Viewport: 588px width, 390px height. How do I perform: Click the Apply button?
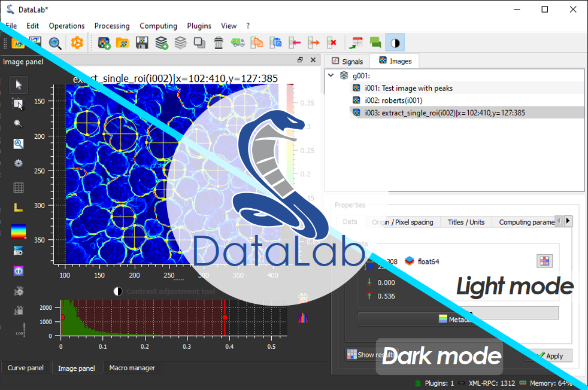pos(549,355)
